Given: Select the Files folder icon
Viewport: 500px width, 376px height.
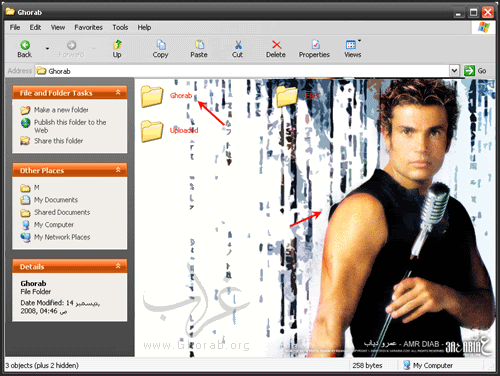Looking at the screenshot, I should tap(287, 96).
